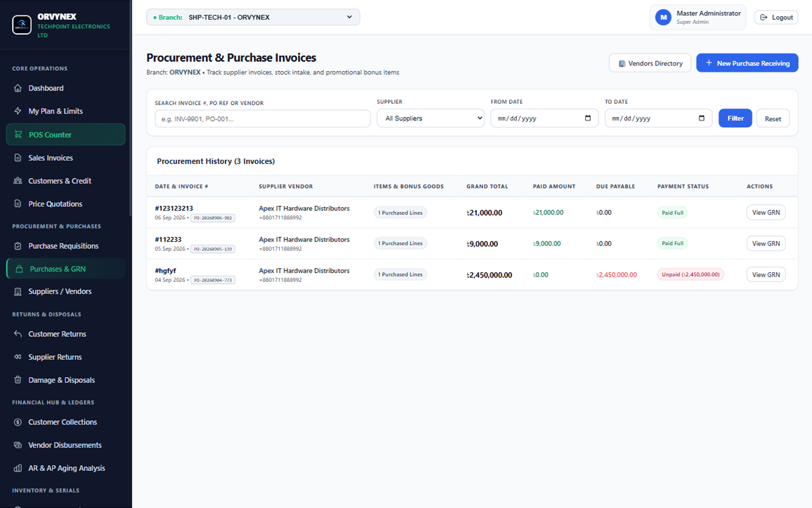Click the PO-20260906-902 reference badge
The width and height of the screenshot is (812, 508).
(x=213, y=218)
